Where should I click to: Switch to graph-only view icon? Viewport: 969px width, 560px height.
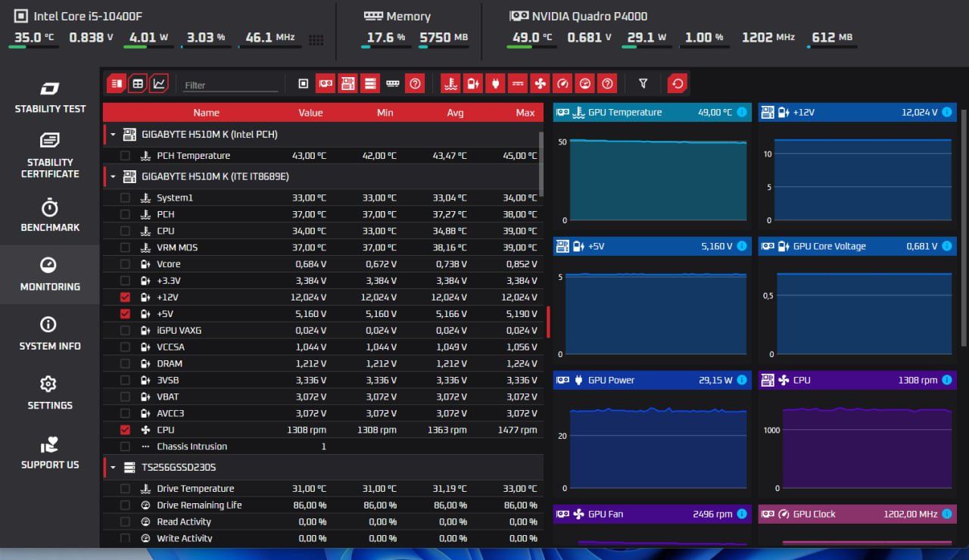(159, 83)
